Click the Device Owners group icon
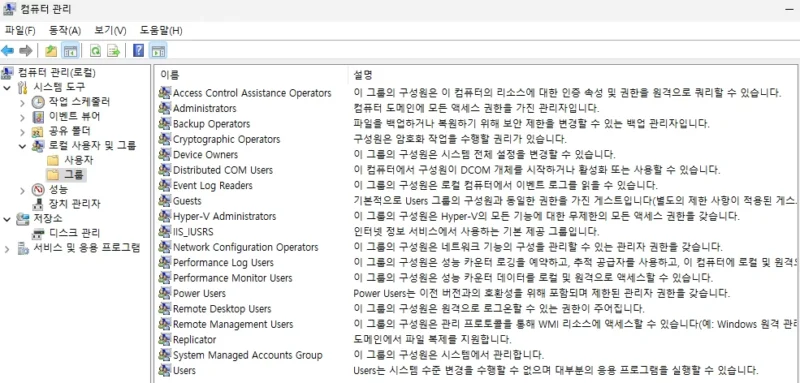800x383 pixels. coord(164,154)
